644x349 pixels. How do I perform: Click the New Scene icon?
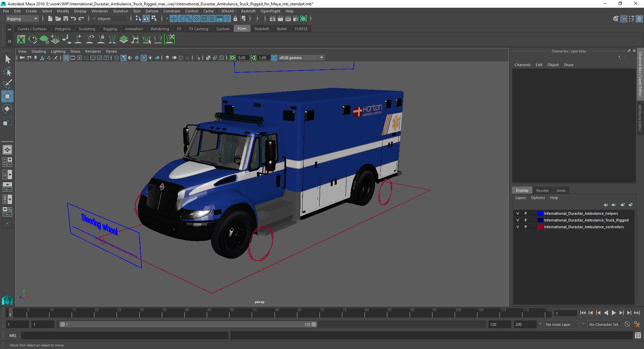pyautogui.click(x=50, y=19)
